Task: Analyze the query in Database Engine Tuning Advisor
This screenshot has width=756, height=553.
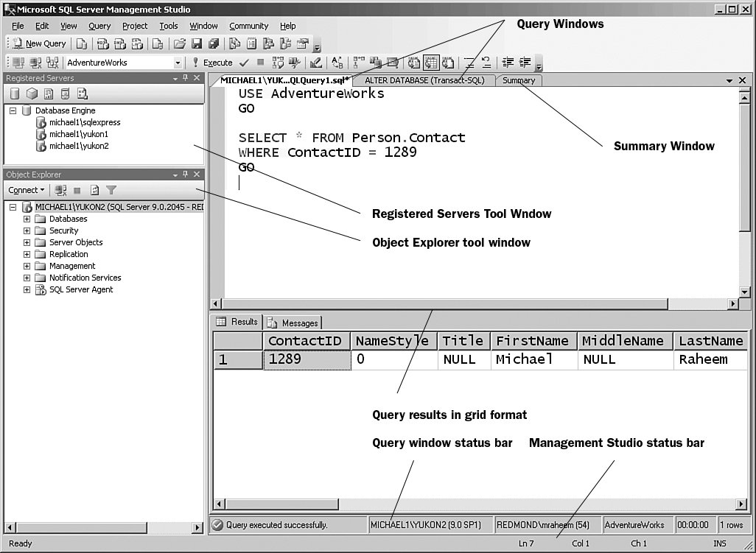Action: pyautogui.click(x=295, y=63)
